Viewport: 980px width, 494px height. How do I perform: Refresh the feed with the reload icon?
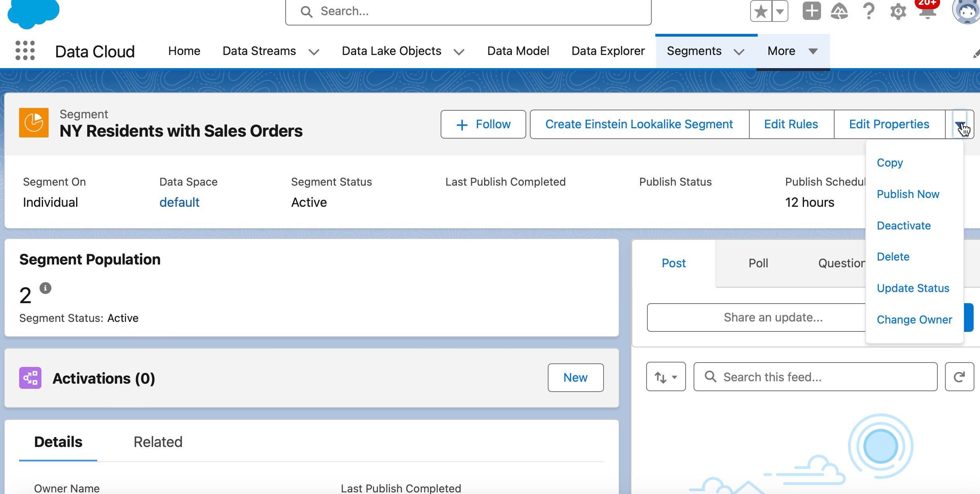click(959, 376)
